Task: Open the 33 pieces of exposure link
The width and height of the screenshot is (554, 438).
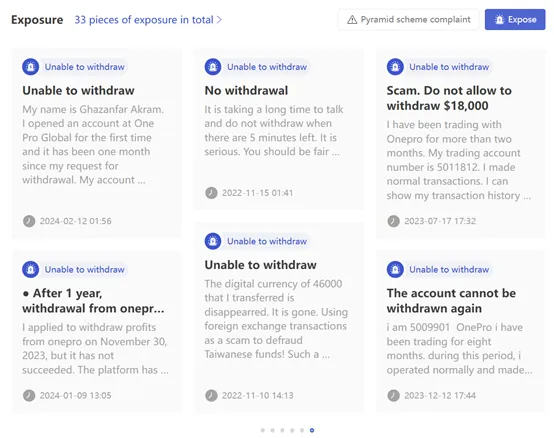Action: point(144,20)
